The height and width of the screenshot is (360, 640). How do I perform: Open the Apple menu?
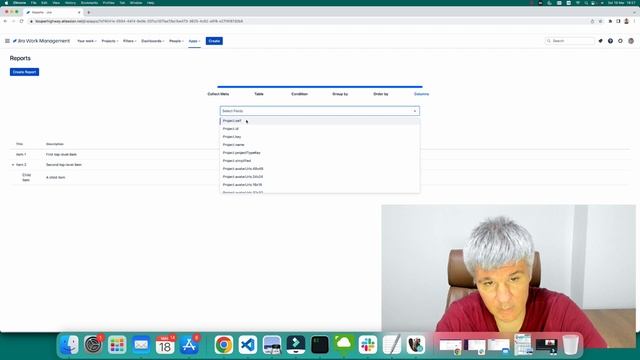[6, 3]
